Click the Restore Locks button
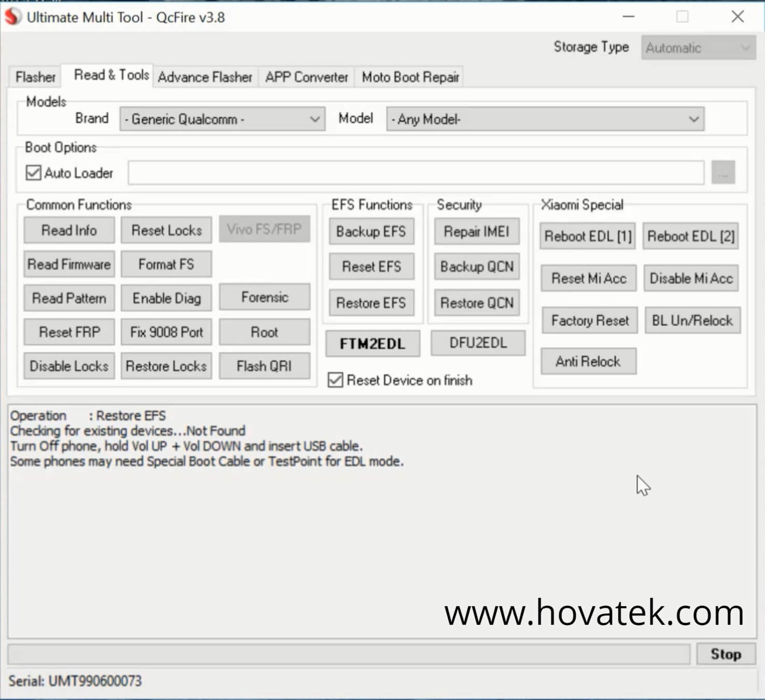Viewport: 765px width, 700px height. 166,366
